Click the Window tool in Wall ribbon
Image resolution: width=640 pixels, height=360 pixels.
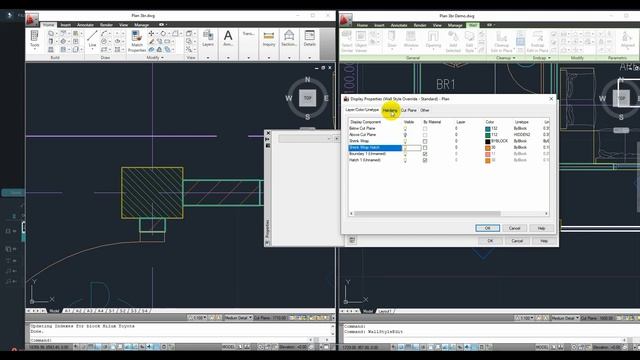411,40
